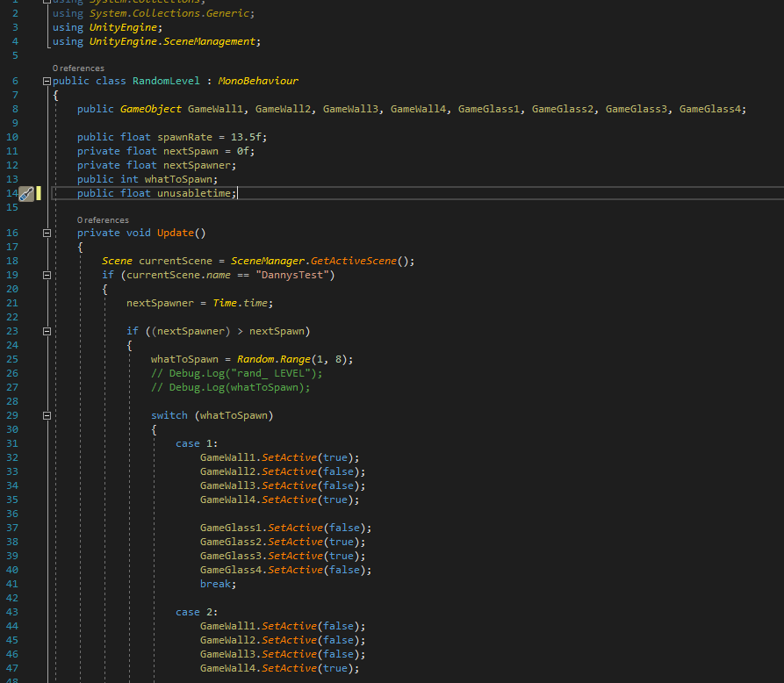This screenshot has height=683, width=784.
Task: Collapse the RandomLevel class region
Action: (47, 81)
